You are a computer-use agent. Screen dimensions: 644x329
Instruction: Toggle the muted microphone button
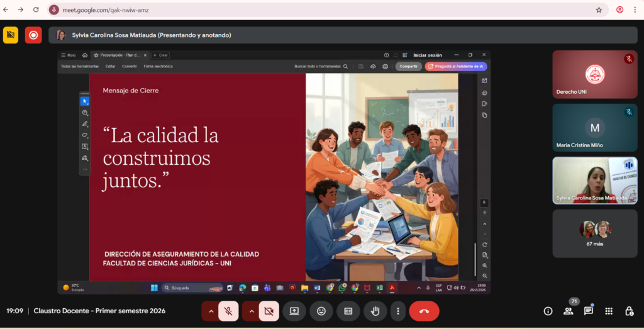point(228,311)
